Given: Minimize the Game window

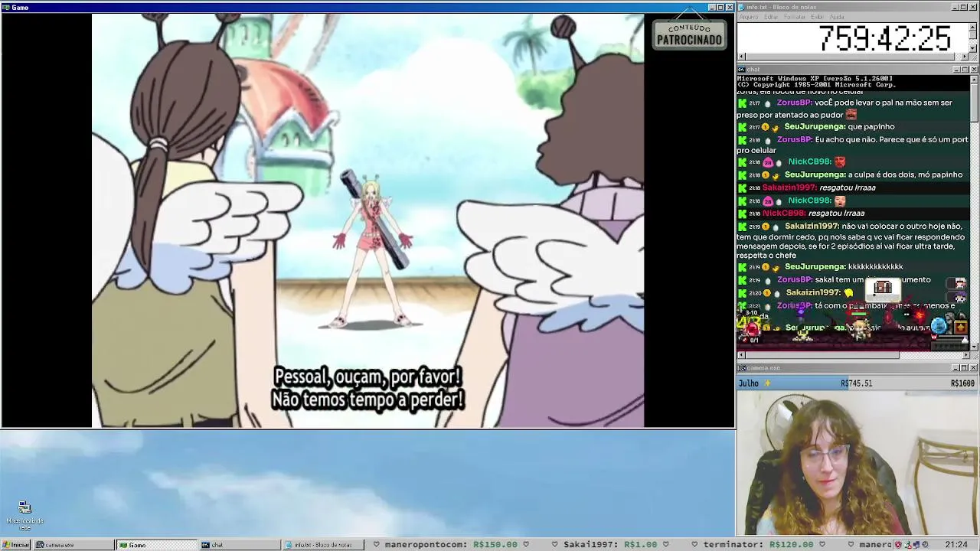Looking at the screenshot, I should pyautogui.click(x=712, y=7).
